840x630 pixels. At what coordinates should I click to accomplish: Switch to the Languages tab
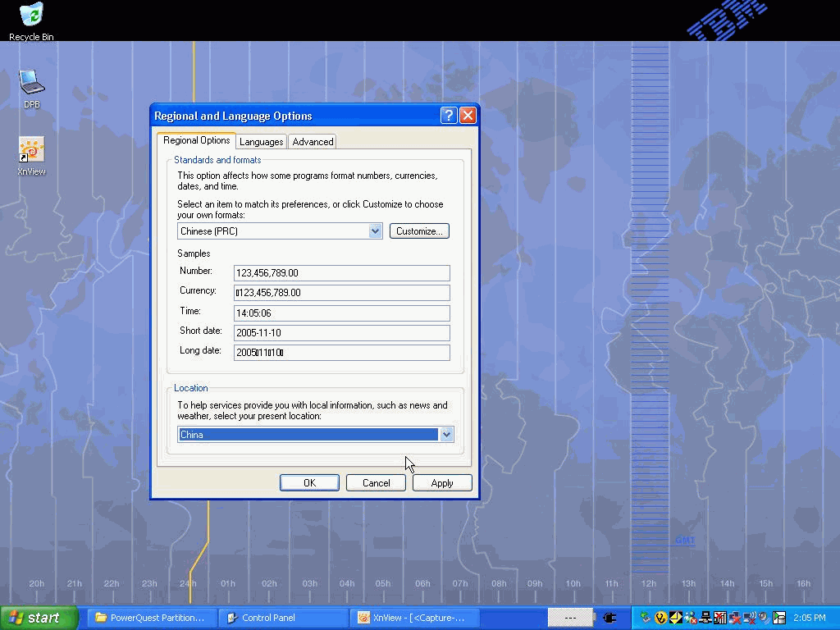click(x=261, y=142)
